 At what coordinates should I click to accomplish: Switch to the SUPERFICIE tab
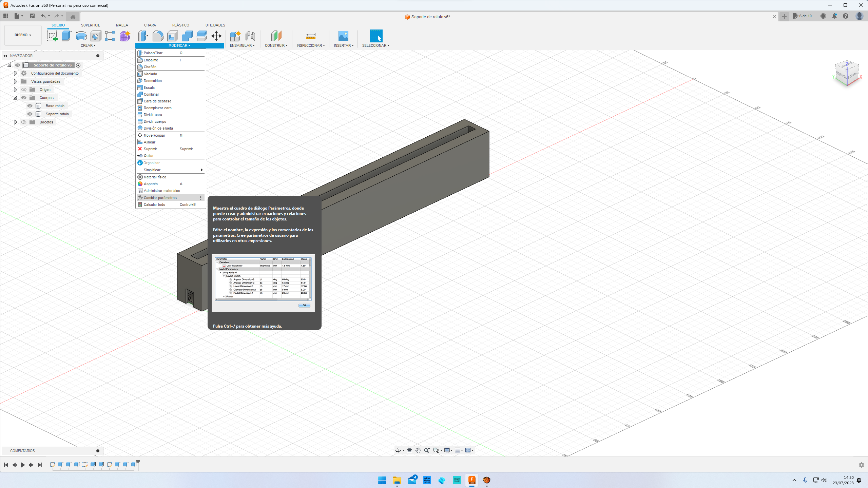[x=90, y=25]
